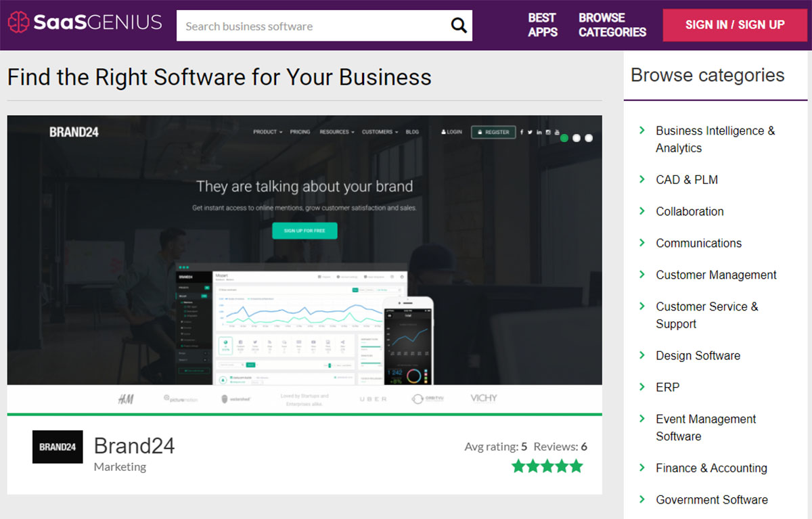The height and width of the screenshot is (519, 812).
Task: Open the CAD & PLM category
Action: (x=687, y=179)
